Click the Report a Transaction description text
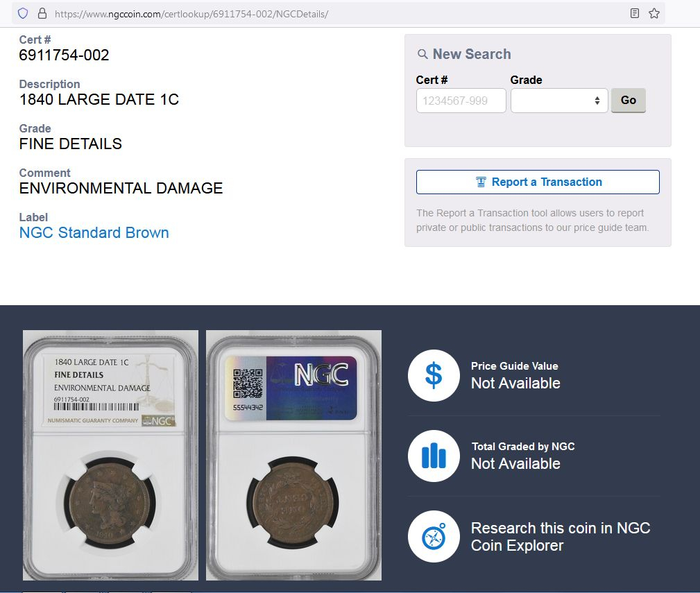The height and width of the screenshot is (593, 700). pyautogui.click(x=532, y=220)
